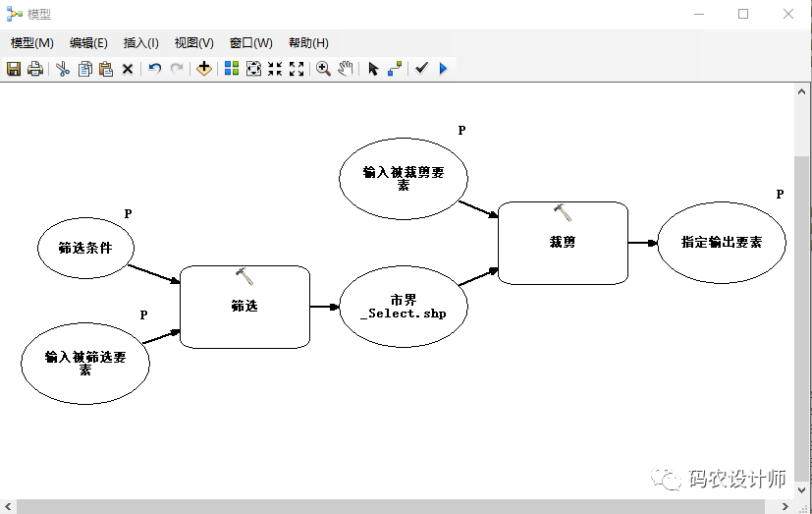Image resolution: width=812 pixels, height=514 pixels.
Task: Open the 帮助(H) menu
Action: [x=308, y=43]
